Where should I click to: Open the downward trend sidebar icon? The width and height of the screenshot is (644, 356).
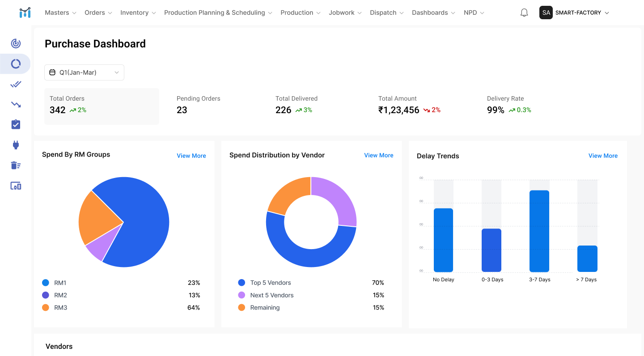coord(16,105)
